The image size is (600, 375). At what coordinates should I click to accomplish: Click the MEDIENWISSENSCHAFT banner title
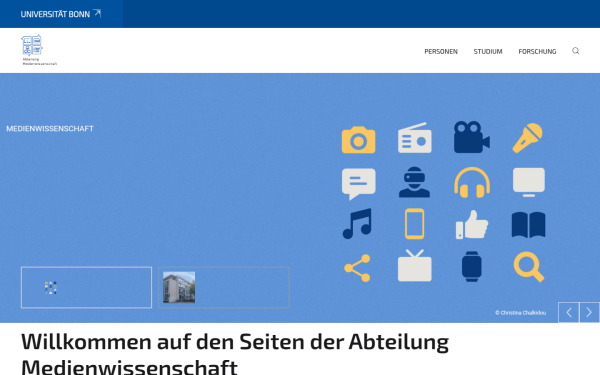click(50, 129)
